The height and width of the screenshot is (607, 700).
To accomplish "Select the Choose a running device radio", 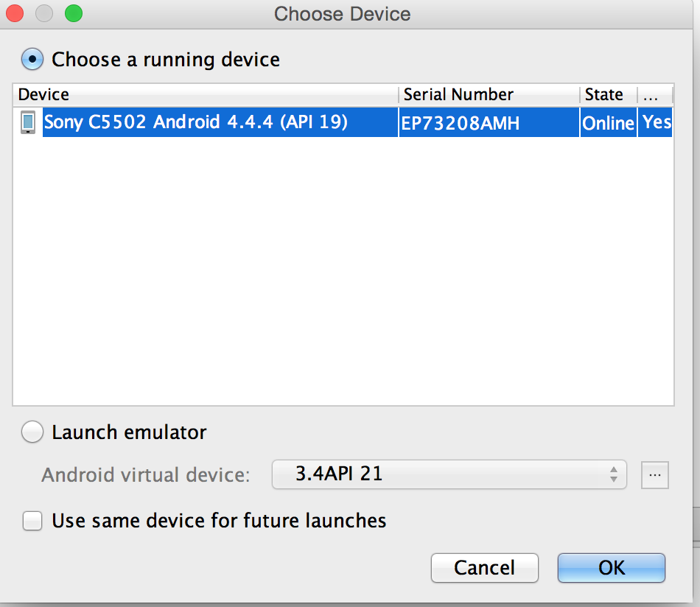I will 32,59.
